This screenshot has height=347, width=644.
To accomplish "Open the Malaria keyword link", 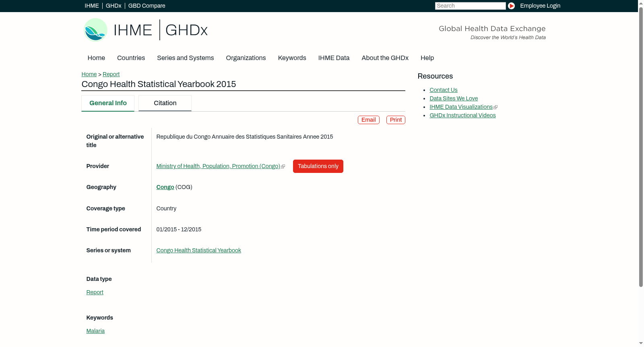I will click(x=95, y=331).
